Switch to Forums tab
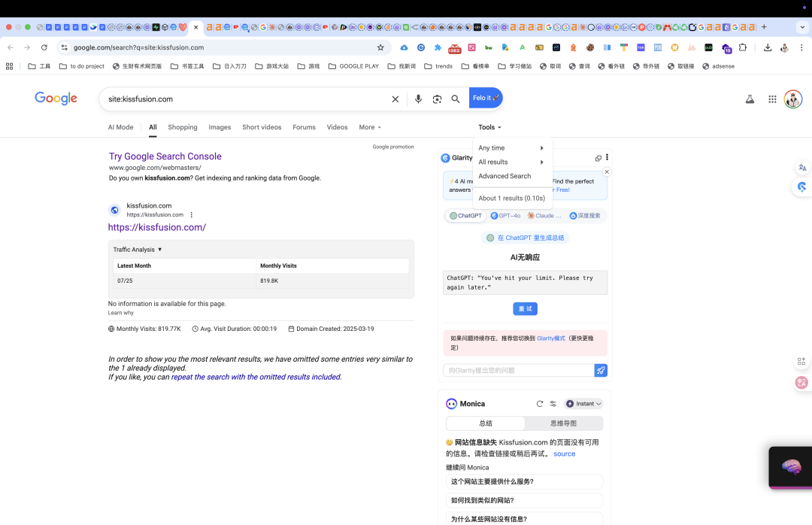 tap(304, 127)
